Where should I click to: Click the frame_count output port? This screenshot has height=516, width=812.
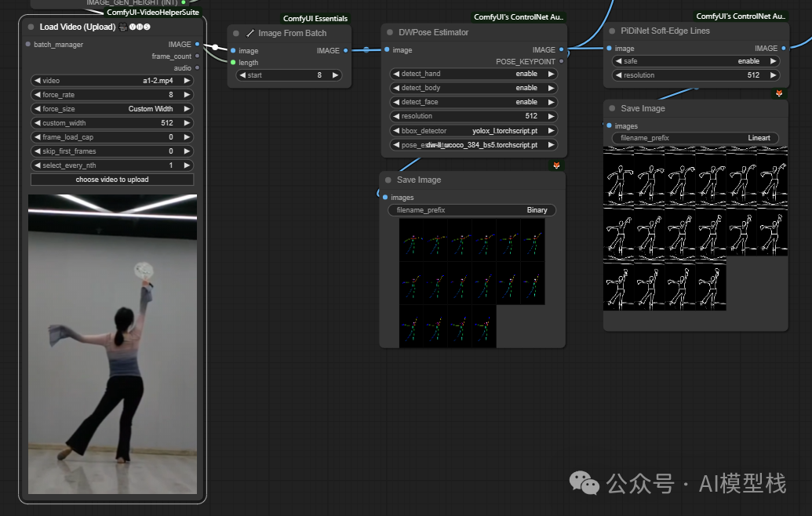tap(197, 56)
